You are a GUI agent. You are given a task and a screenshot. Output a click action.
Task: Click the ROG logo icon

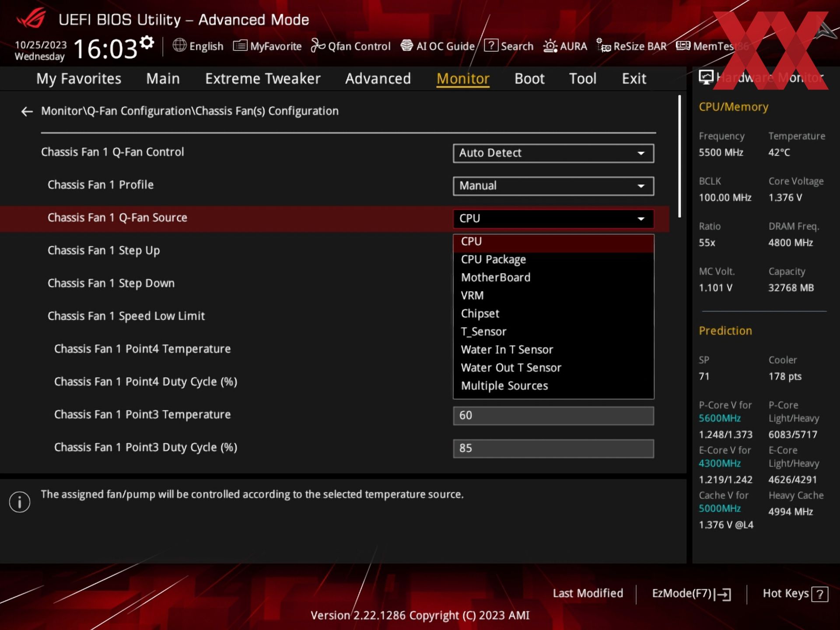[31, 18]
